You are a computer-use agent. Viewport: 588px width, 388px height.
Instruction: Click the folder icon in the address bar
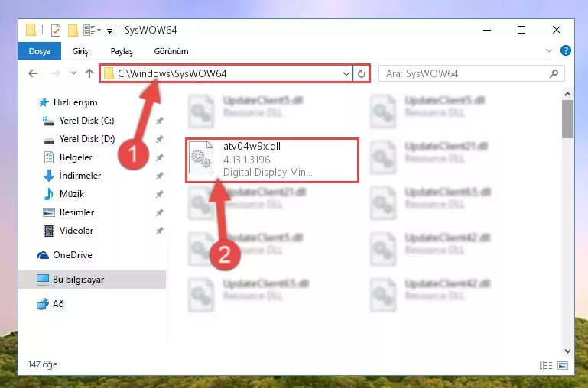click(109, 73)
